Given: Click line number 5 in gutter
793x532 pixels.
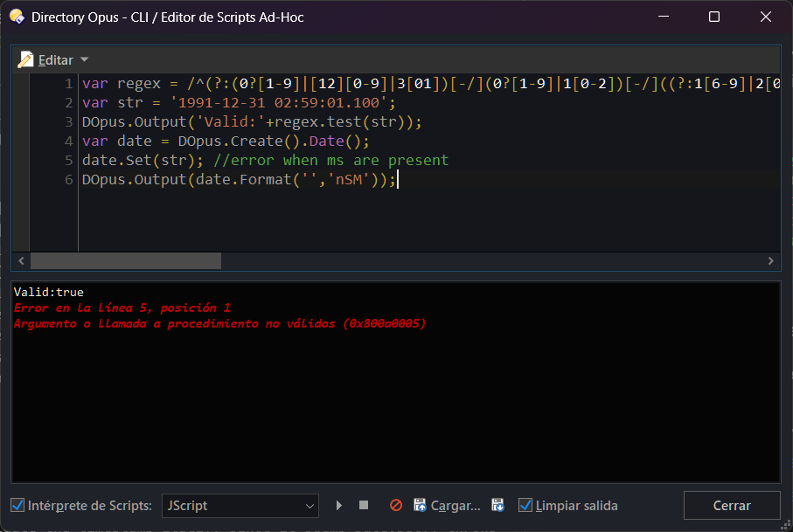Looking at the screenshot, I should tap(69, 160).
